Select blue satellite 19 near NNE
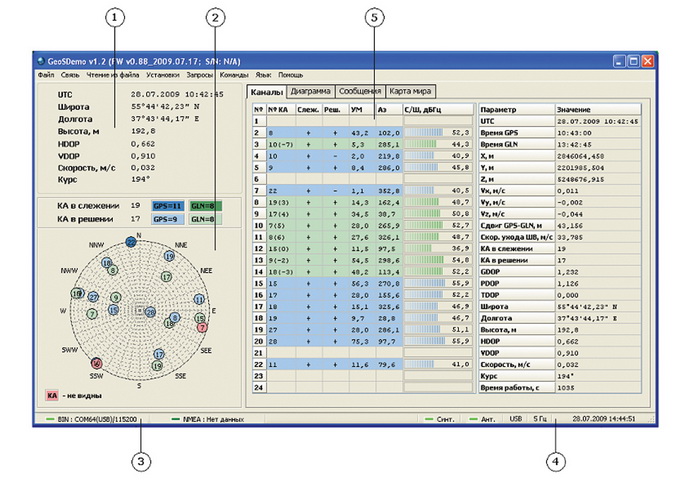The image size is (687, 483). coord(169,256)
